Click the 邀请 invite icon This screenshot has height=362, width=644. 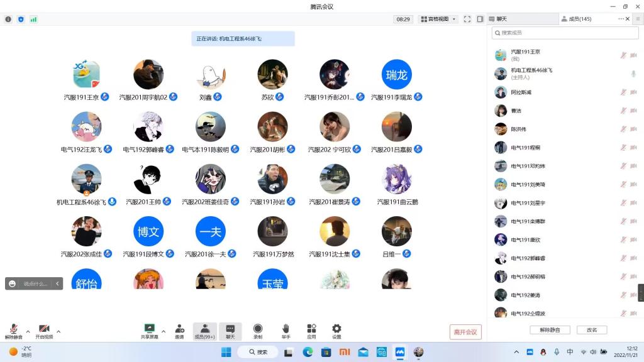[x=180, y=331]
